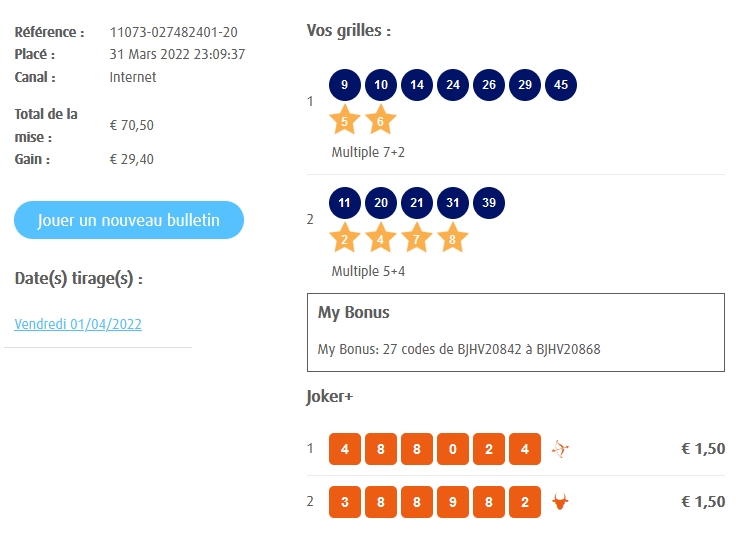Click the Sagittarius zodiac icon on Joker+ line 1
736x547 pixels.
tap(561, 449)
